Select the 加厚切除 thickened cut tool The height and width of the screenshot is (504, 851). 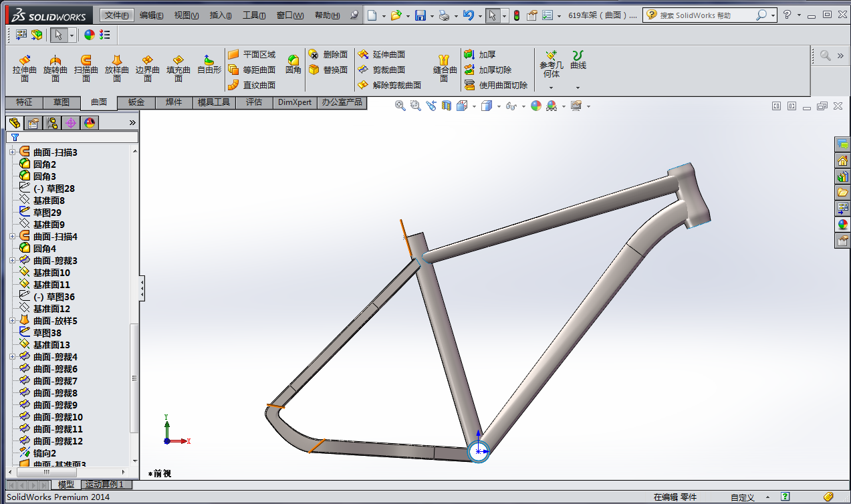click(x=488, y=70)
